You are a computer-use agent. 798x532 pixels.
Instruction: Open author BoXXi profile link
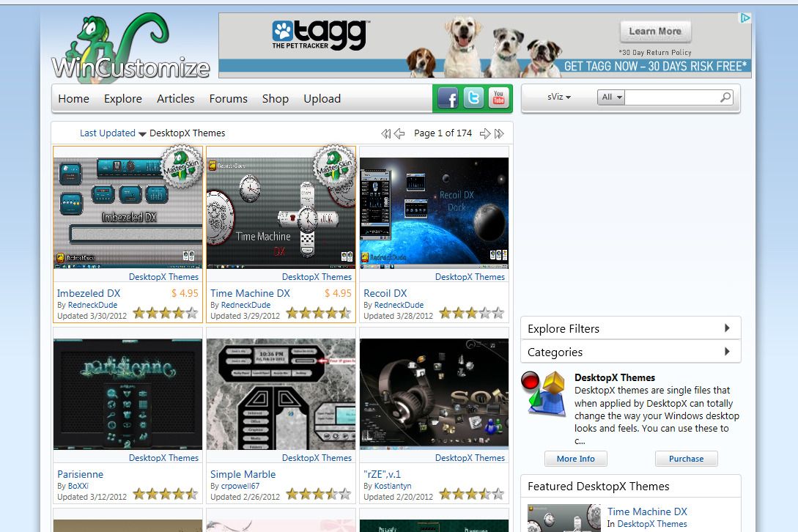pos(78,486)
